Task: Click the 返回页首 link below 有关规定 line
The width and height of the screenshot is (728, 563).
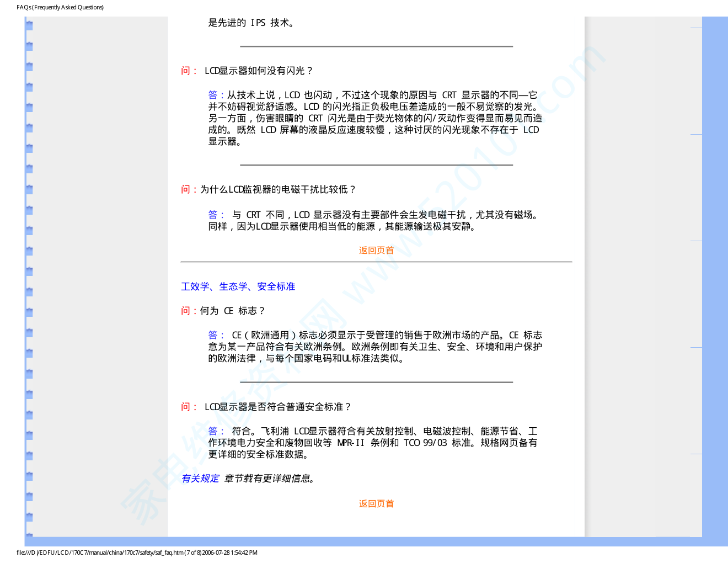Action: click(x=376, y=504)
